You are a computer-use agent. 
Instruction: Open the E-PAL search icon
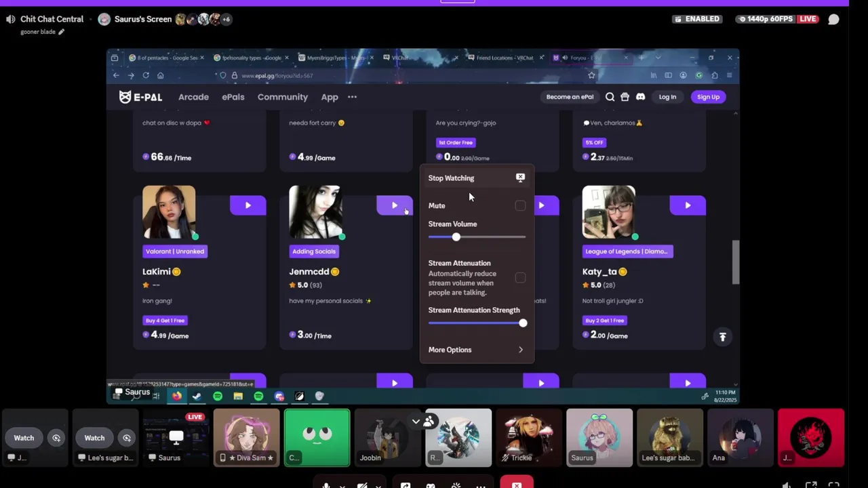pos(610,97)
